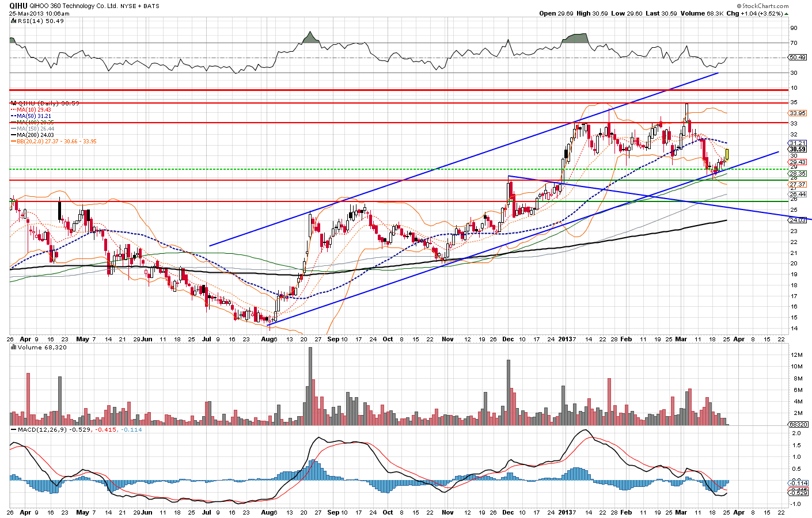Click the 70 level on the RSI axis
This screenshot has width=812, height=518.
(794, 43)
